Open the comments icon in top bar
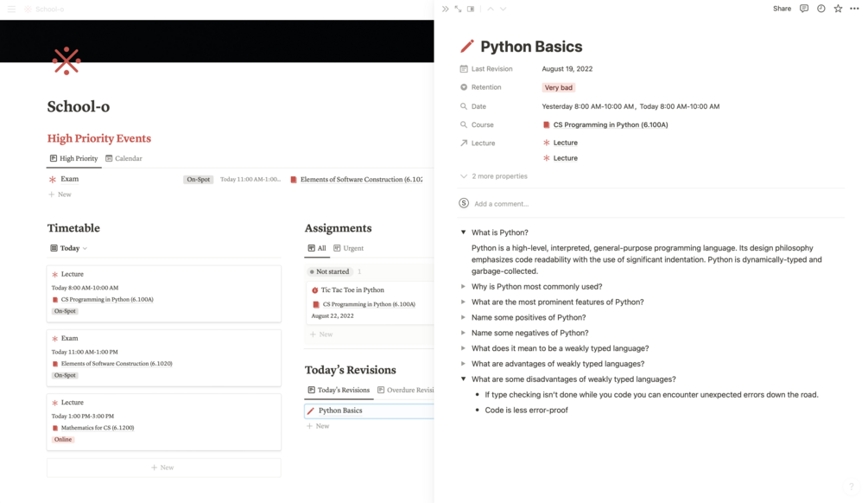868x503 pixels. tap(804, 9)
